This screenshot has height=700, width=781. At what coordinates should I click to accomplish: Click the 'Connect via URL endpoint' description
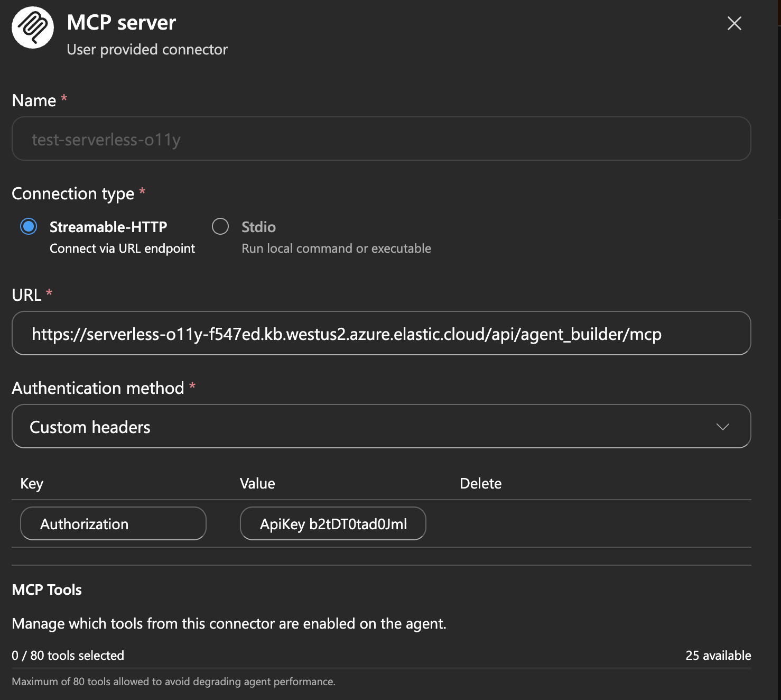click(x=122, y=248)
